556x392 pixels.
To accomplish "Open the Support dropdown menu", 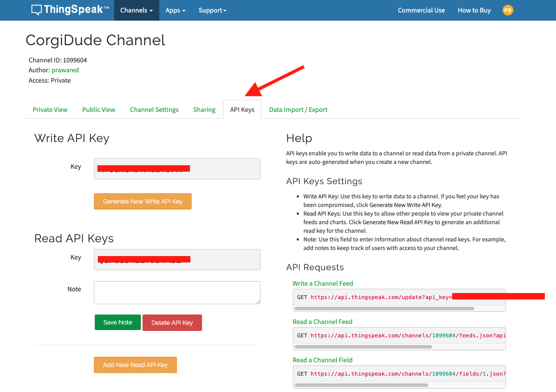I will pos(212,10).
